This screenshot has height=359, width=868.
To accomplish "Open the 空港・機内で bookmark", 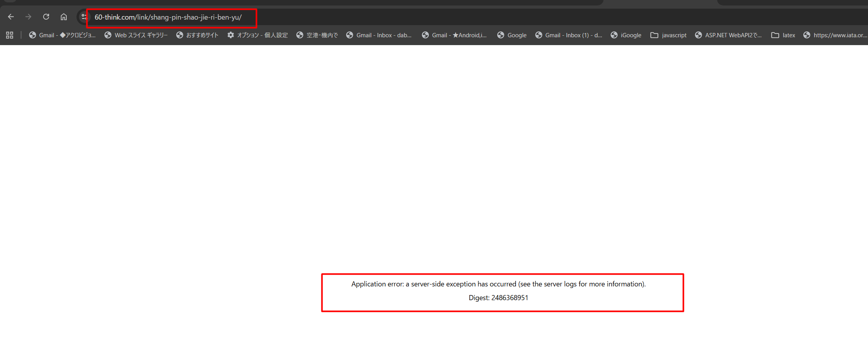I will [317, 35].
